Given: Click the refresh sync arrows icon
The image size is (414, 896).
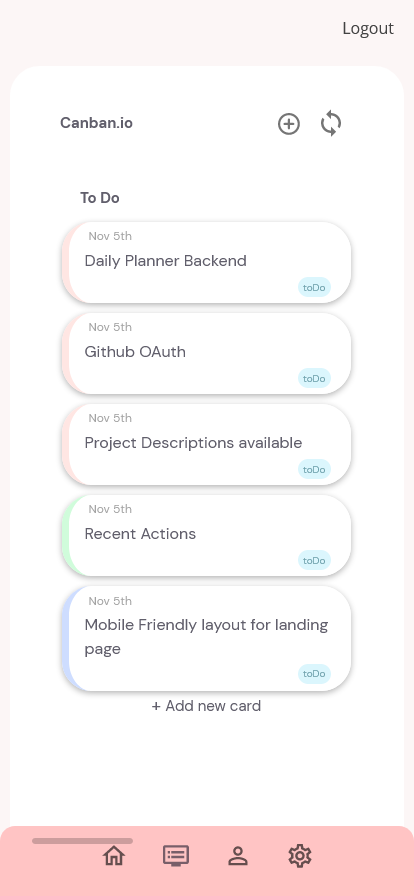Looking at the screenshot, I should (331, 123).
